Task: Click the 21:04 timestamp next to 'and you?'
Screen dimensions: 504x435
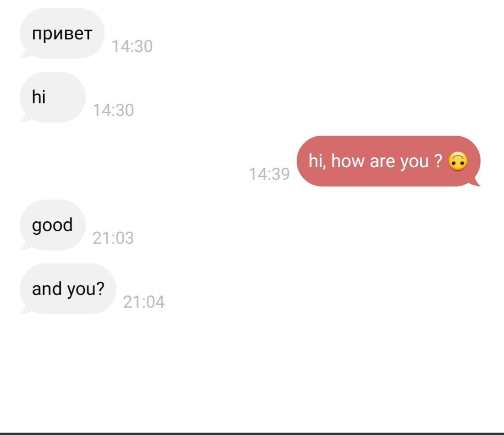Action: pyautogui.click(x=144, y=302)
